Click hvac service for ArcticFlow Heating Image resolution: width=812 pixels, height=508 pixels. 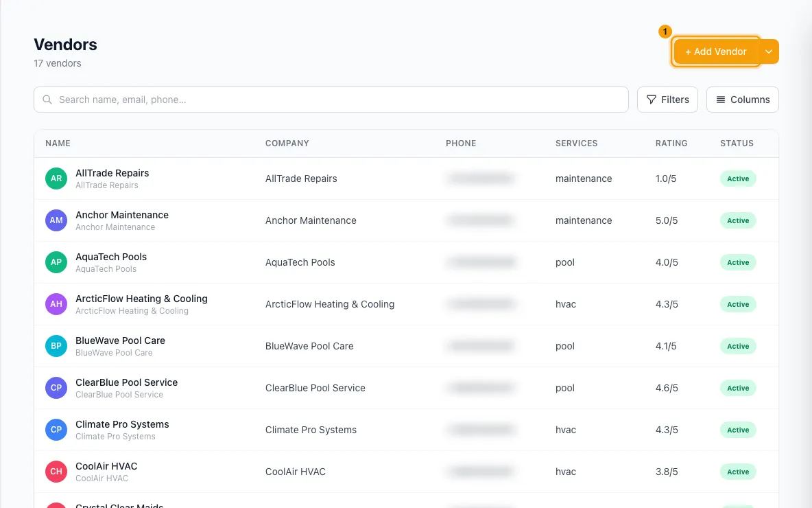coord(566,305)
